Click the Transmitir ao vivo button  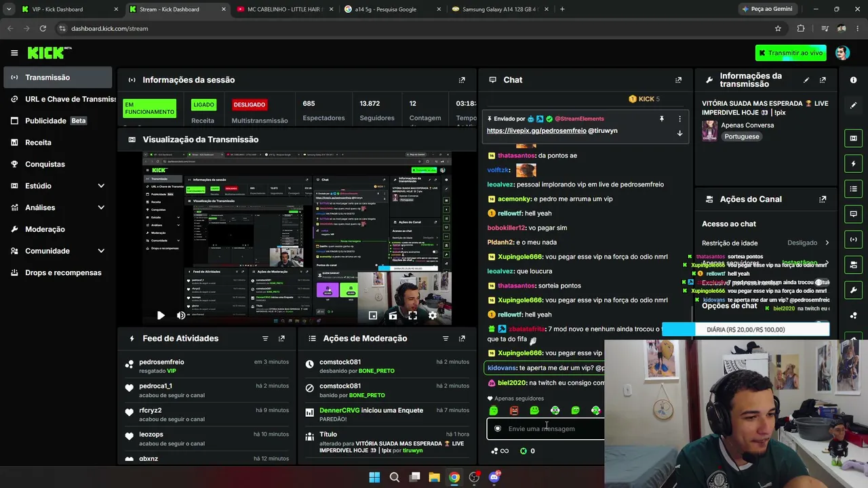tap(791, 53)
